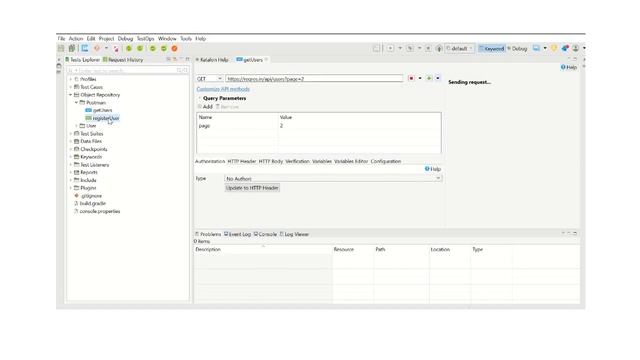640x360 pixels.
Task: Expand the Profiles tree node
Action: pyautogui.click(x=71, y=79)
